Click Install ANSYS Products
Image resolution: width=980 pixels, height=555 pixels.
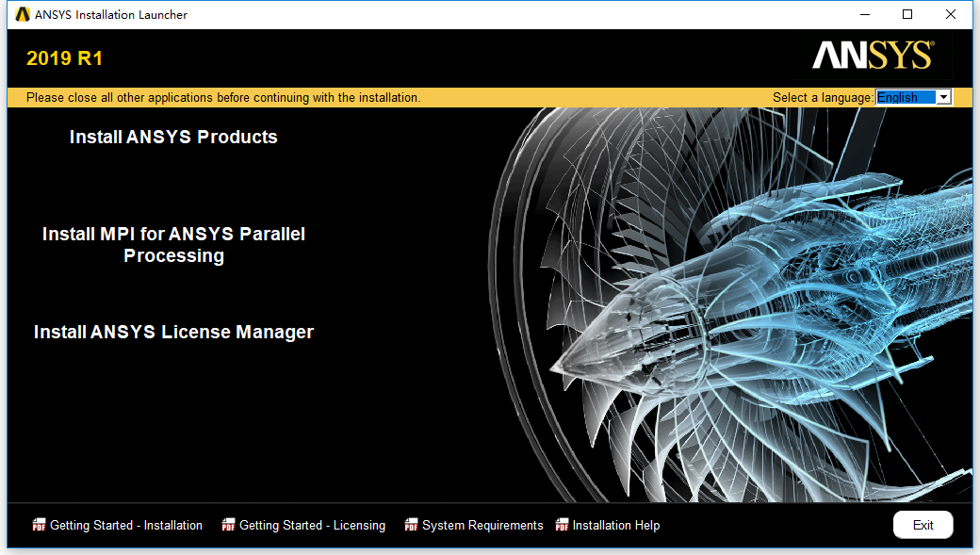173,137
